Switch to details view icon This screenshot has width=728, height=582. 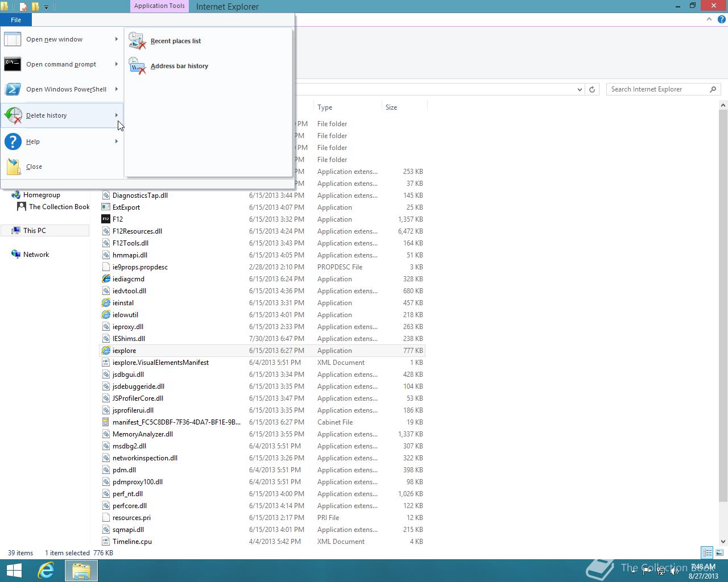pyautogui.click(x=707, y=552)
